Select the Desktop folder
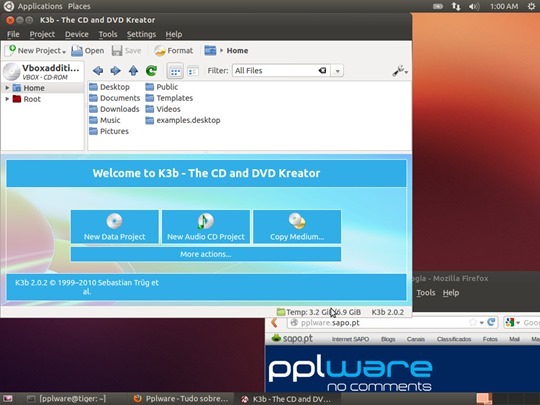Viewport: 540px width, 405px height. click(109, 87)
